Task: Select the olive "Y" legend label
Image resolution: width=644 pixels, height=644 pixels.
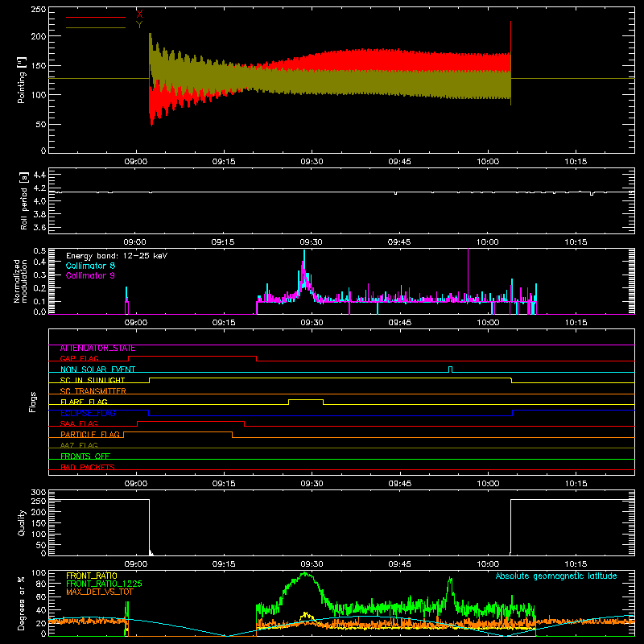Action: tap(139, 25)
